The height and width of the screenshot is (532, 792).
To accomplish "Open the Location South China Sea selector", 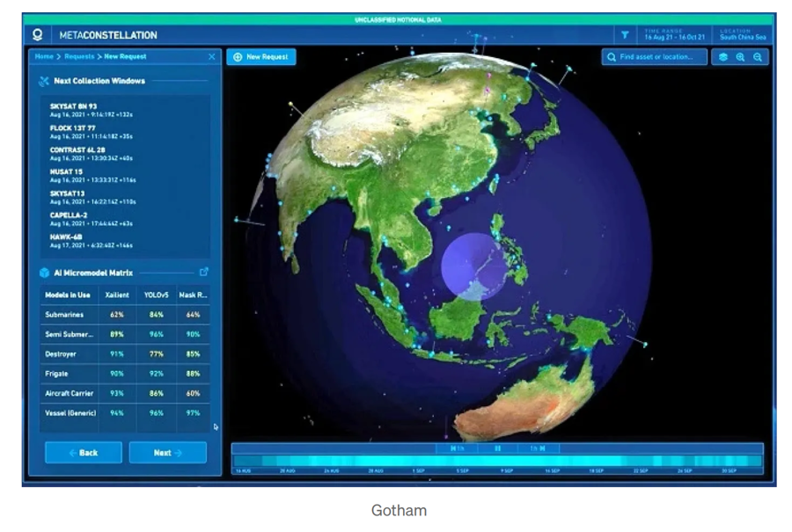I will point(742,35).
